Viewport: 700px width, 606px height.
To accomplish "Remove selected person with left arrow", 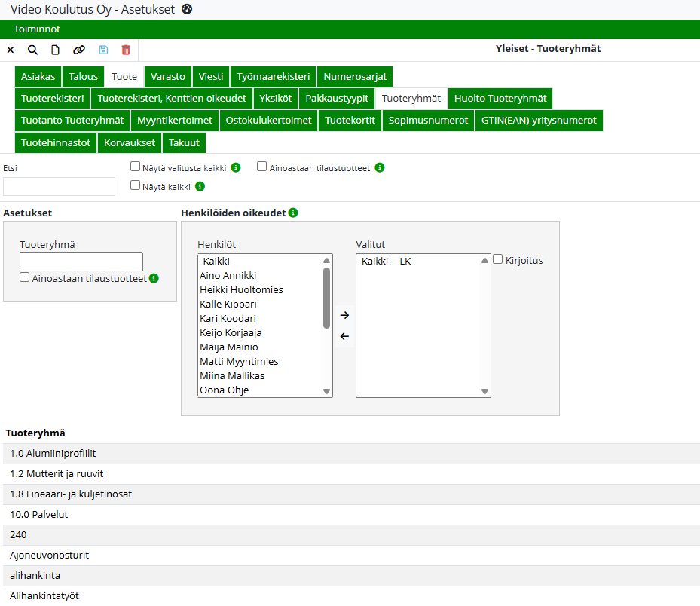I will (x=344, y=336).
